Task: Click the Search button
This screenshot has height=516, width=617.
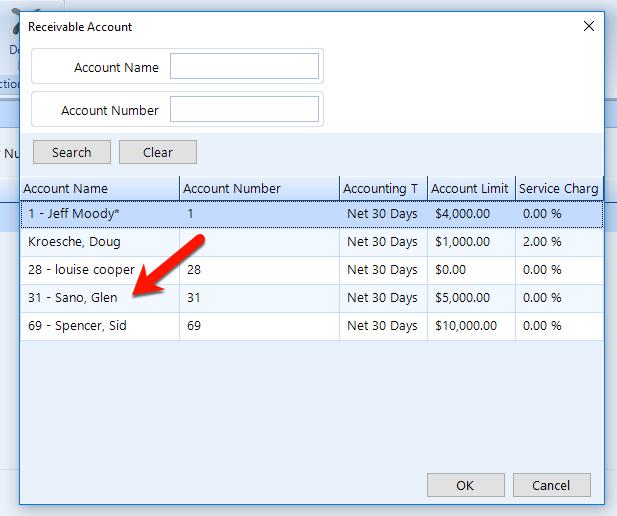Action: (x=72, y=152)
